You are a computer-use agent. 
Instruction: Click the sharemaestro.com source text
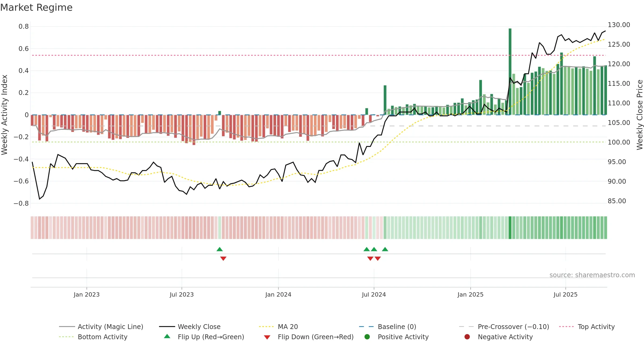592,275
